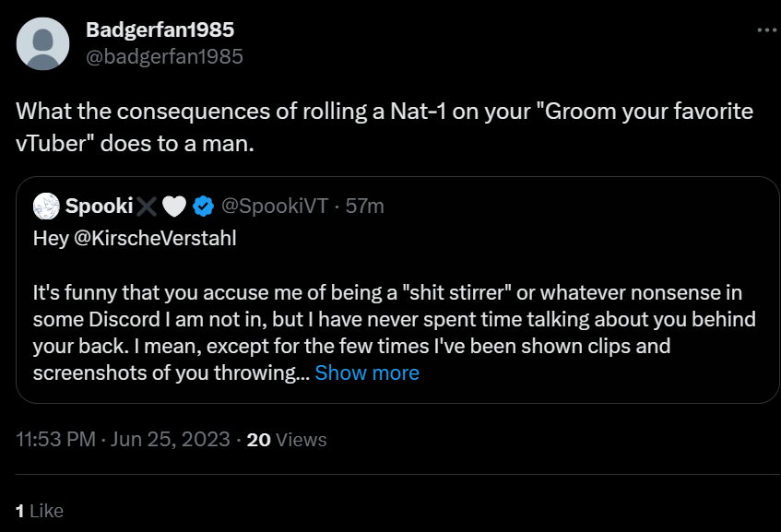Click the Spooki display name
This screenshot has height=532, width=781.
99,206
